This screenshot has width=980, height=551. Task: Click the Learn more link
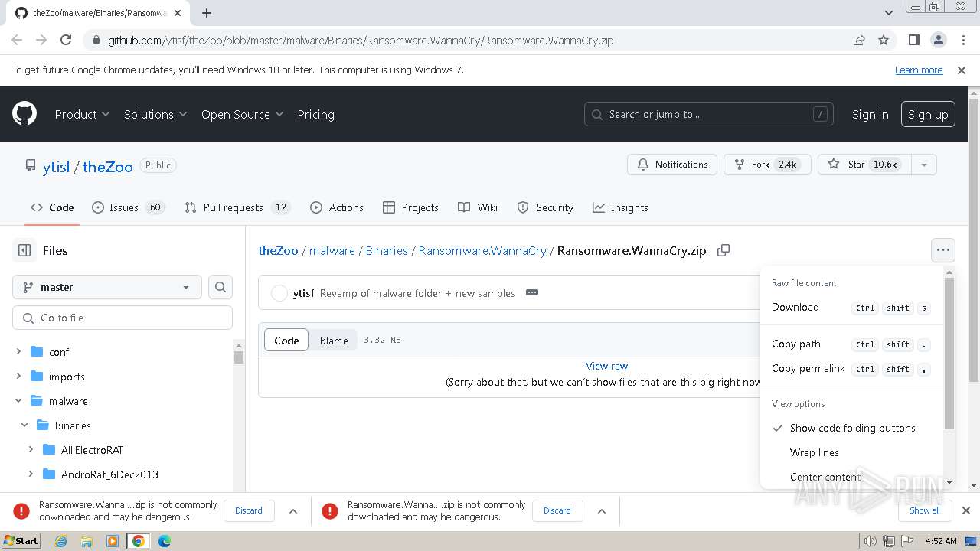coord(919,70)
